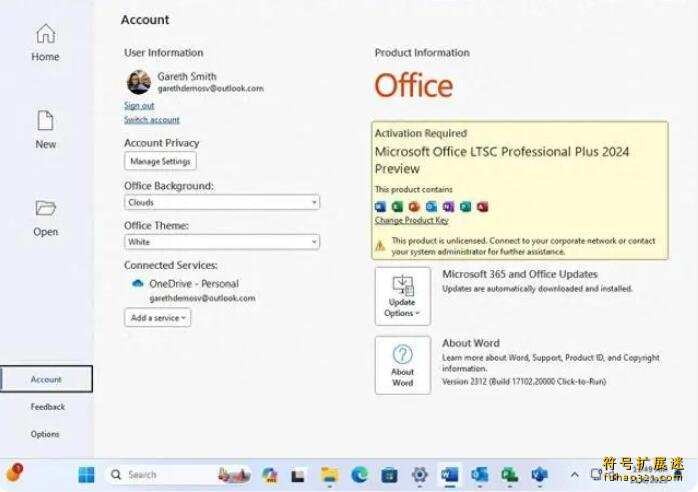Viewport: 698px width, 492px height.
Task: Open the Update Options menu
Action: tap(402, 296)
